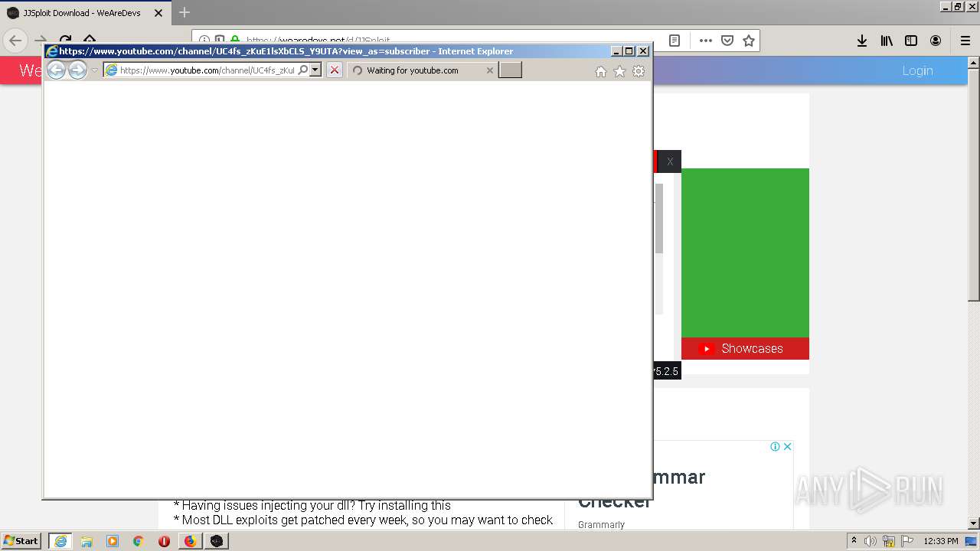The image size is (980, 551).
Task: Click Show Desktop button at taskbar end
Action: point(972,541)
